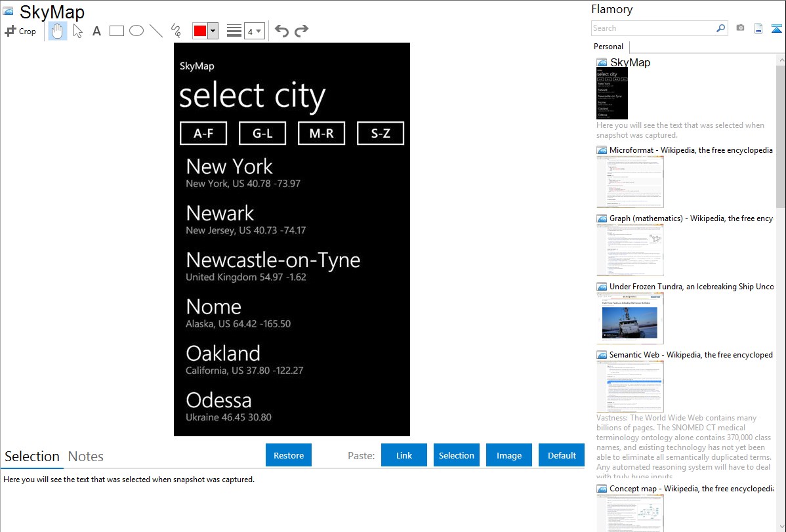Image resolution: width=786 pixels, height=532 pixels.
Task: Open the Semantic Web snapshot thumbnail
Action: tap(630, 386)
